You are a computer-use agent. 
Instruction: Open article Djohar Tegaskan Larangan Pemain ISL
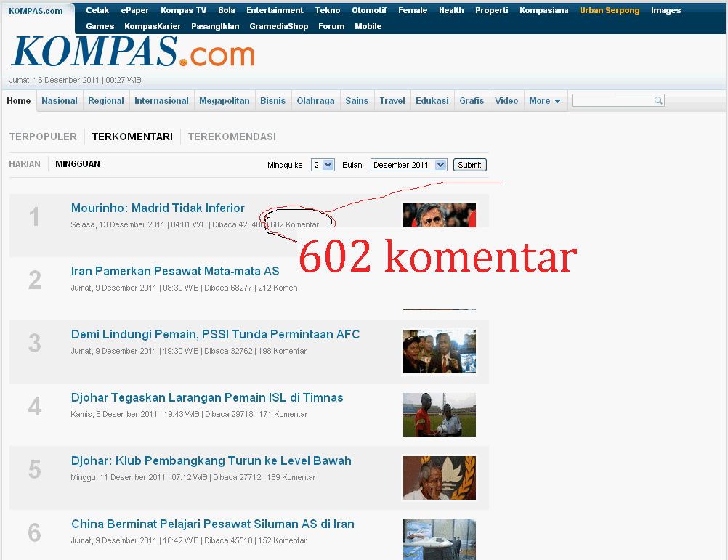click(207, 397)
